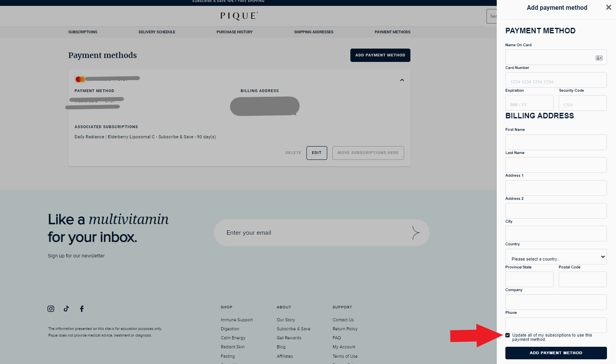The width and height of the screenshot is (616, 364).
Task: Click the Daily Radiance subscription text
Action: point(145,137)
